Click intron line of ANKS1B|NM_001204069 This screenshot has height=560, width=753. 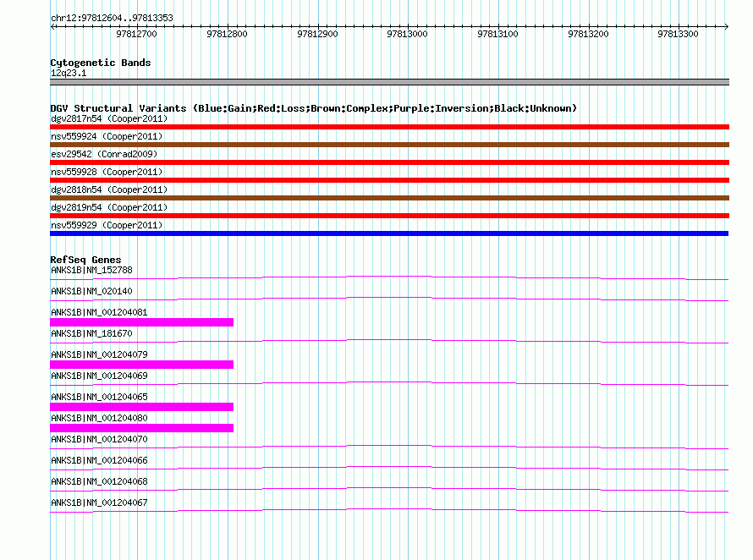[389, 383]
